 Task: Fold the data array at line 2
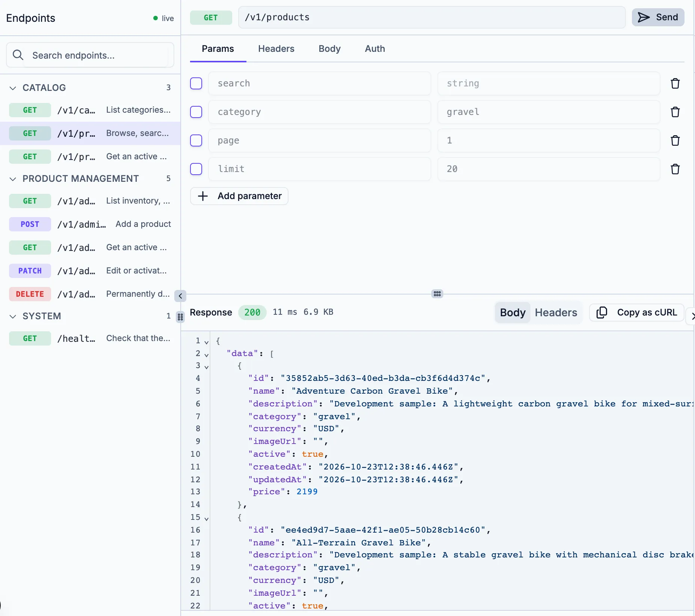206,355
